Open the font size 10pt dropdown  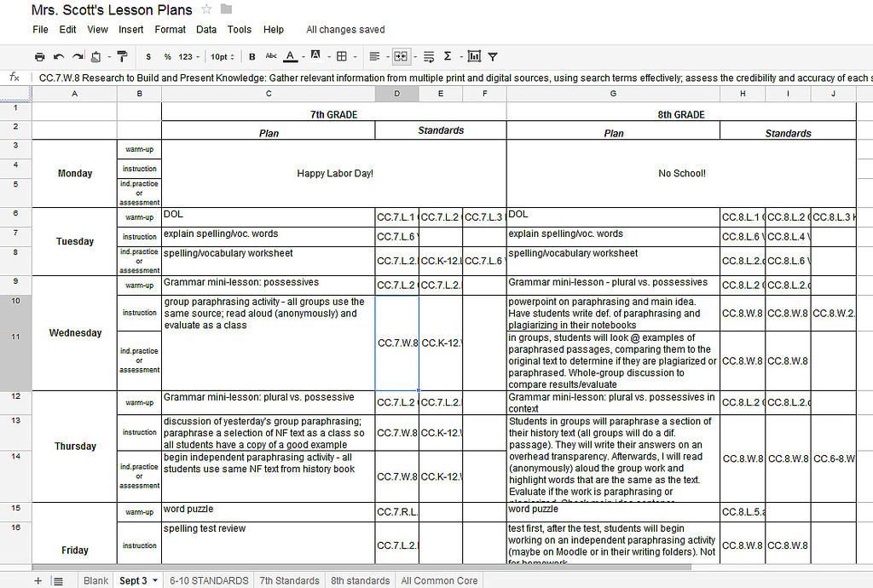[222, 57]
